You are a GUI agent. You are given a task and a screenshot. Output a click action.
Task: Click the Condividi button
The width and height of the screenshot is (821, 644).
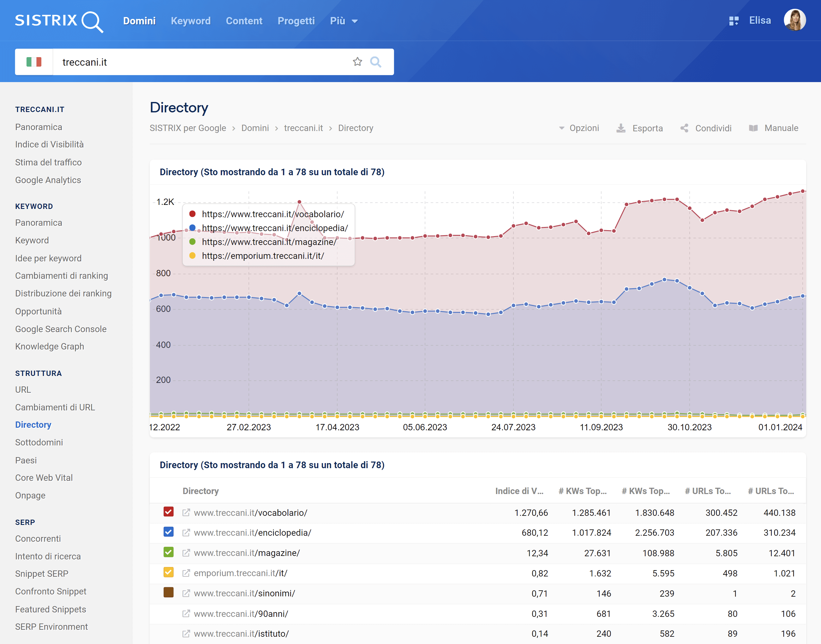pyautogui.click(x=706, y=128)
